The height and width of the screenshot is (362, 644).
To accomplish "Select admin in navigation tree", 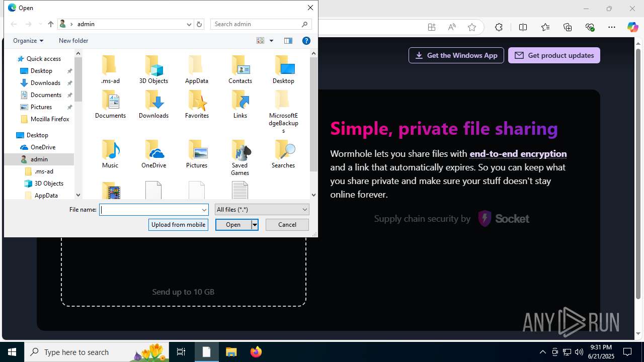I will [x=39, y=159].
